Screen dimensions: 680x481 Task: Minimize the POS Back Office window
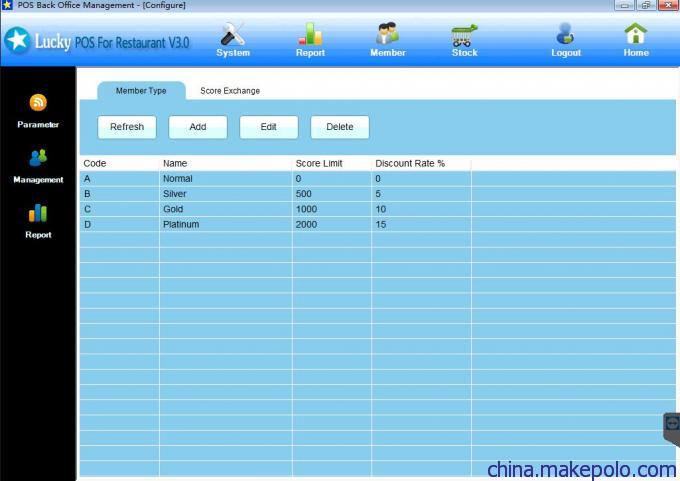pos(625,5)
